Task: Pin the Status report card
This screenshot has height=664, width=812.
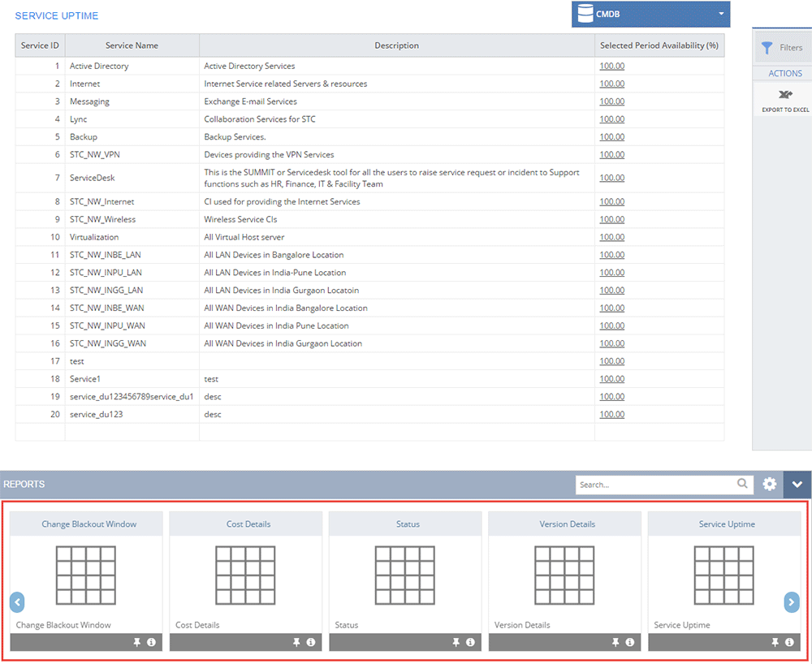Action: (456, 642)
